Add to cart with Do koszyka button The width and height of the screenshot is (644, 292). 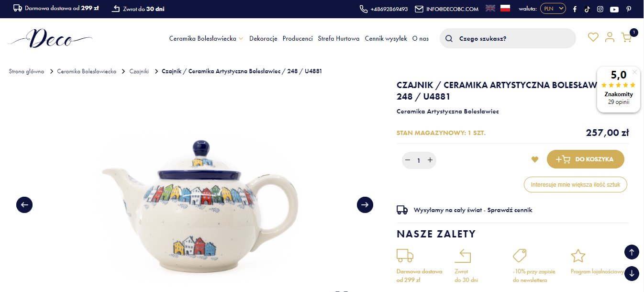(x=586, y=159)
